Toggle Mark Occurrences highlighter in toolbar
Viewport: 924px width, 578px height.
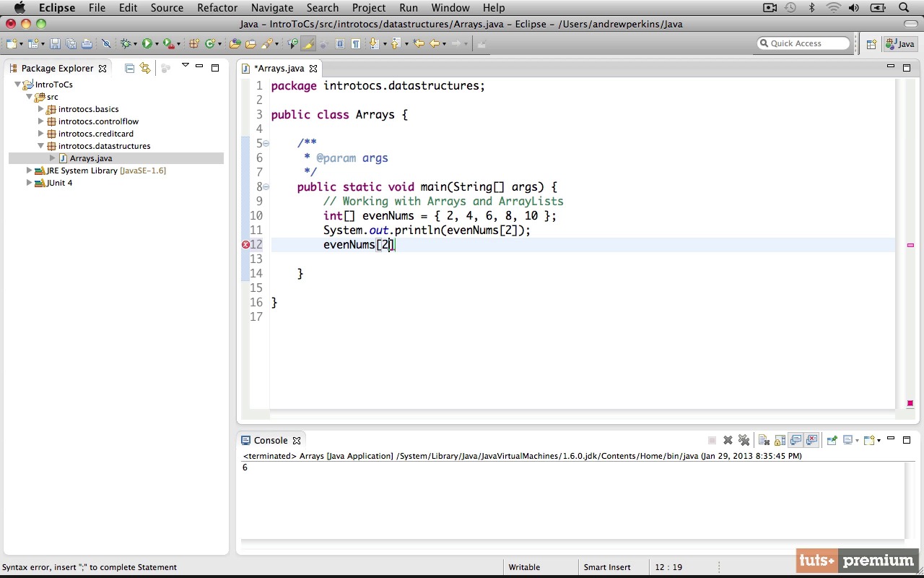pos(308,44)
